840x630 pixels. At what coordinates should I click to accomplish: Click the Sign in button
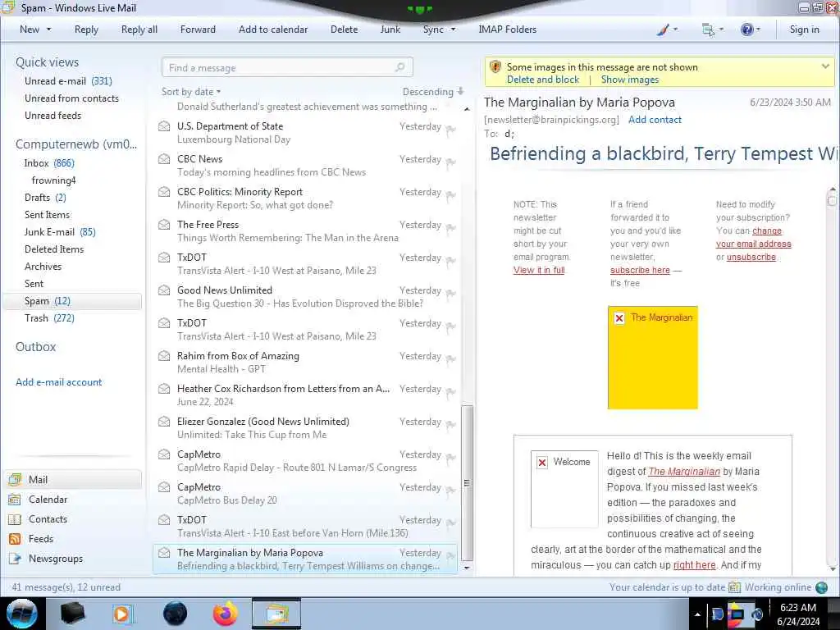[804, 30]
